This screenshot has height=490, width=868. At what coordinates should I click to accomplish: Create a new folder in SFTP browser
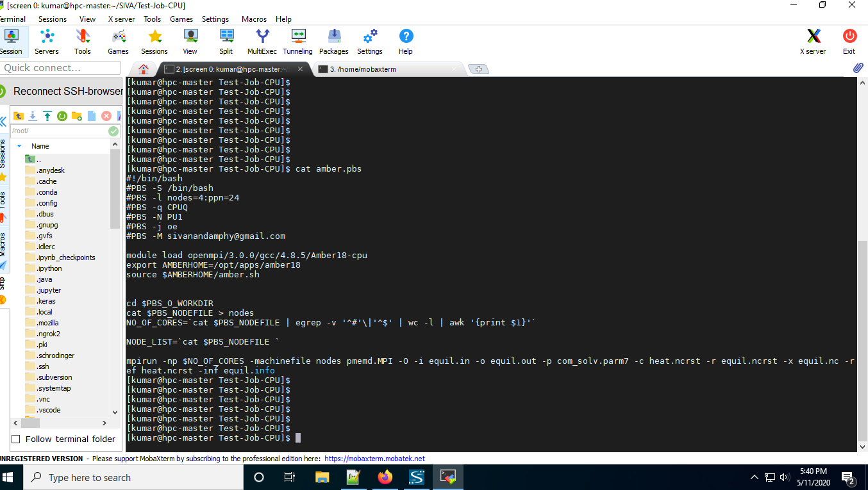tap(77, 116)
